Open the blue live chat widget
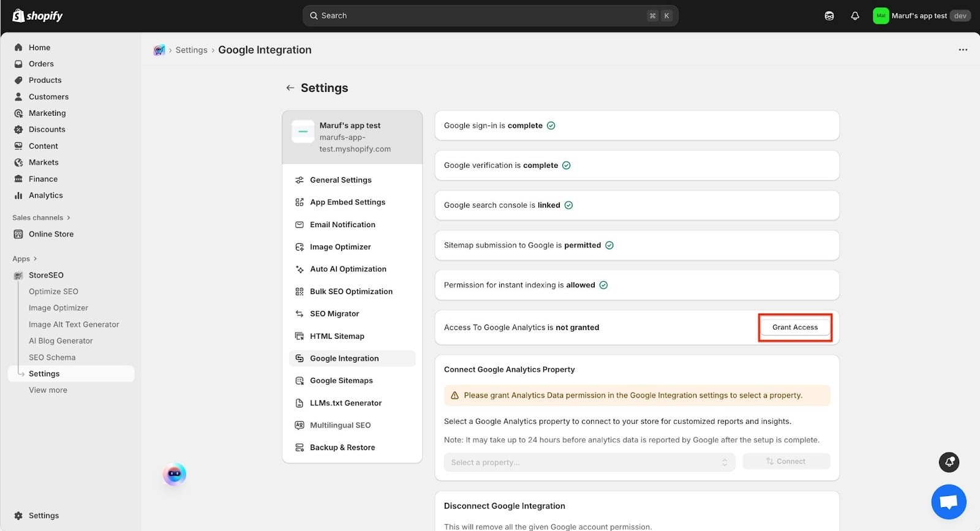This screenshot has height=531, width=980. (x=949, y=502)
